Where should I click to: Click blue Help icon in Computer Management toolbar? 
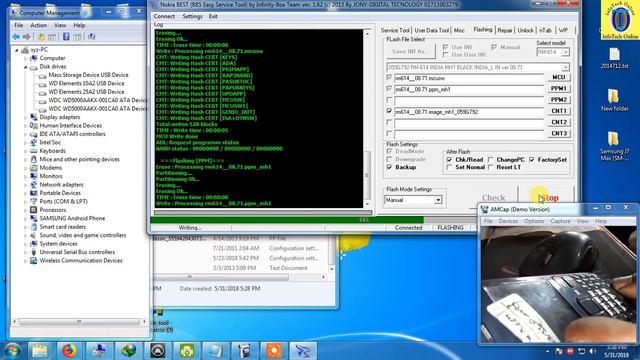point(66,37)
